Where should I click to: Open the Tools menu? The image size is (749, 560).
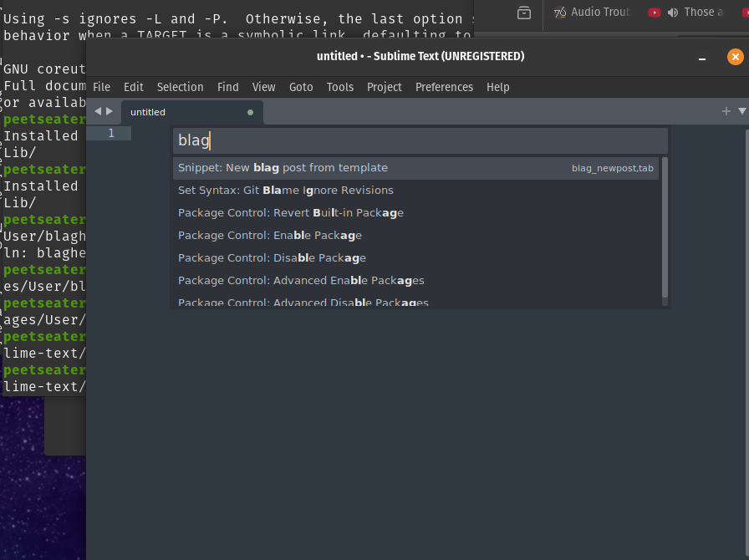coord(340,87)
